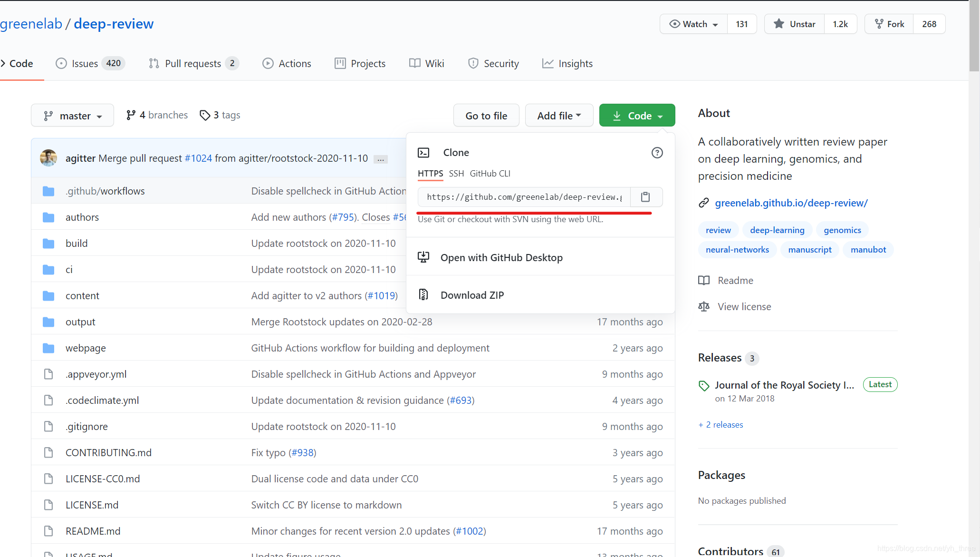
Task: Click the file icon for .gitignore
Action: click(x=48, y=427)
